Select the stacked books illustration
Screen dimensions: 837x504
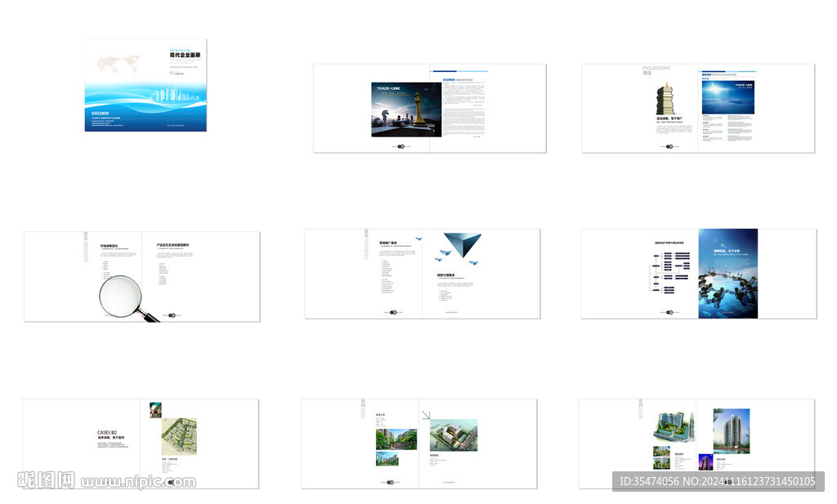click(665, 99)
